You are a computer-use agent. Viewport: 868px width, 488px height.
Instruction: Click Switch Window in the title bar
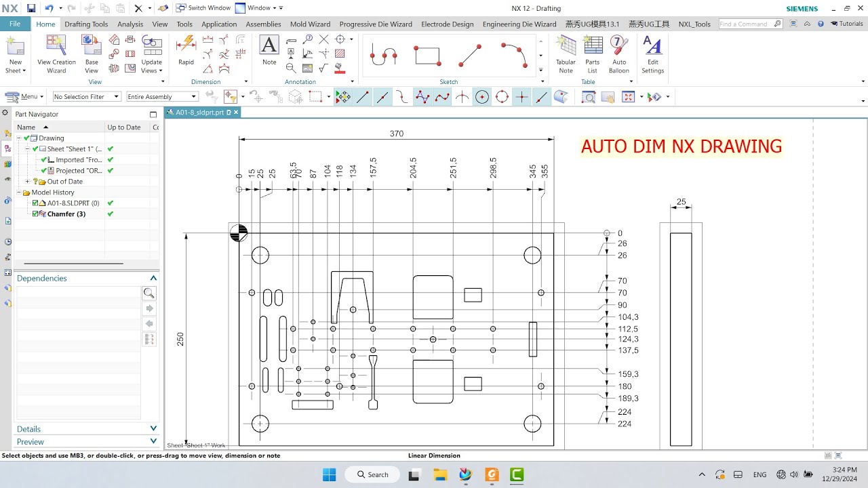tap(203, 8)
